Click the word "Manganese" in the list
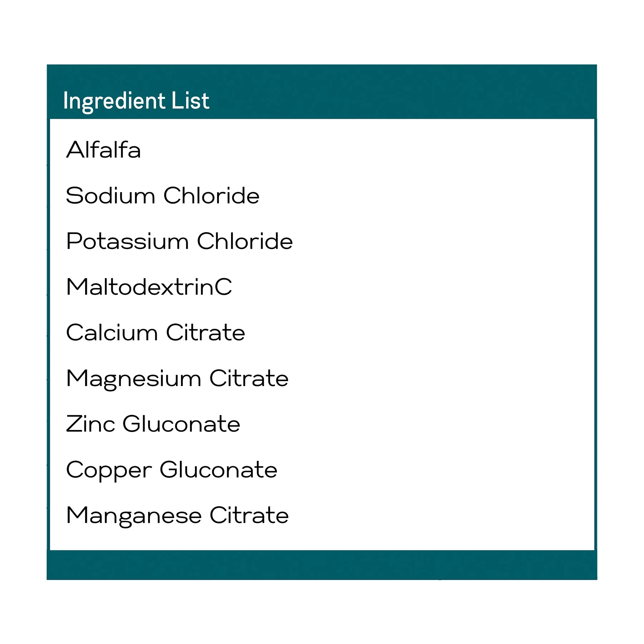The image size is (644, 644). point(134,516)
